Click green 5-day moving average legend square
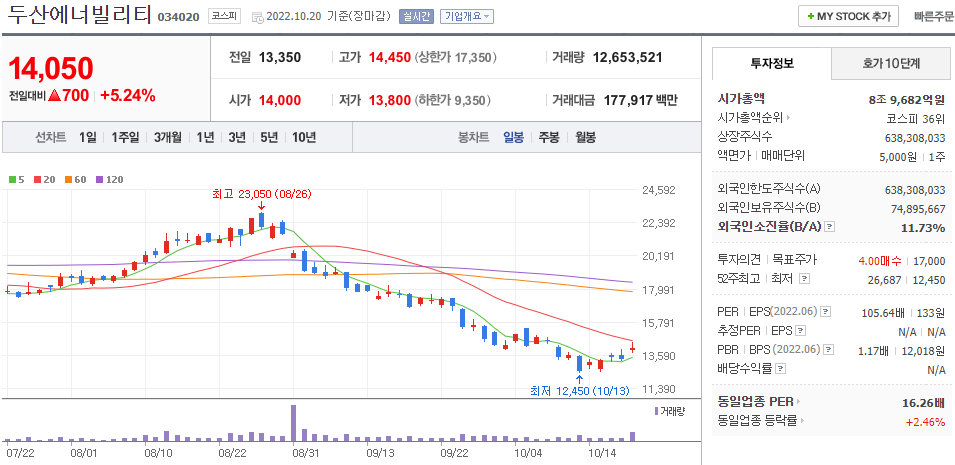 tap(12, 180)
